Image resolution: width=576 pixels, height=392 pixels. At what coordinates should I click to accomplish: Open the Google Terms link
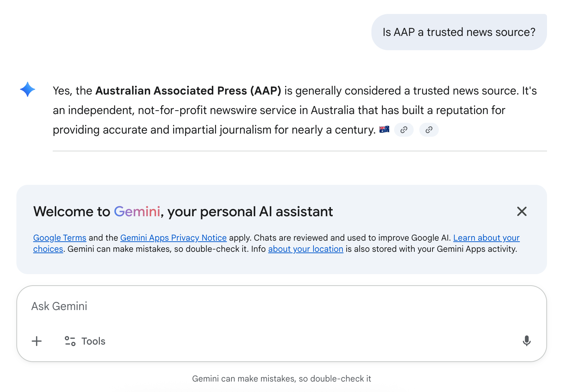coord(60,238)
